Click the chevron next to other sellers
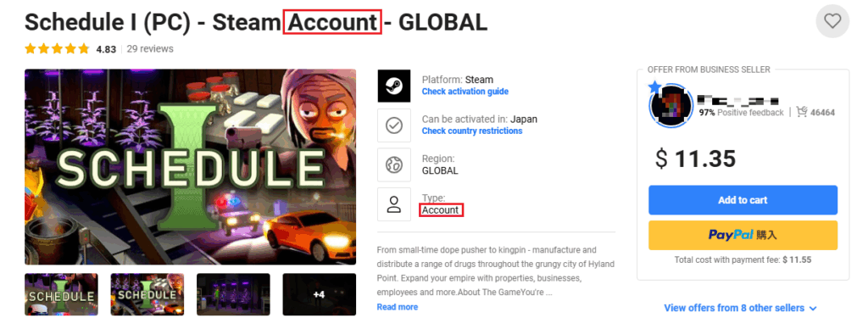868x329 pixels. pos(813,308)
